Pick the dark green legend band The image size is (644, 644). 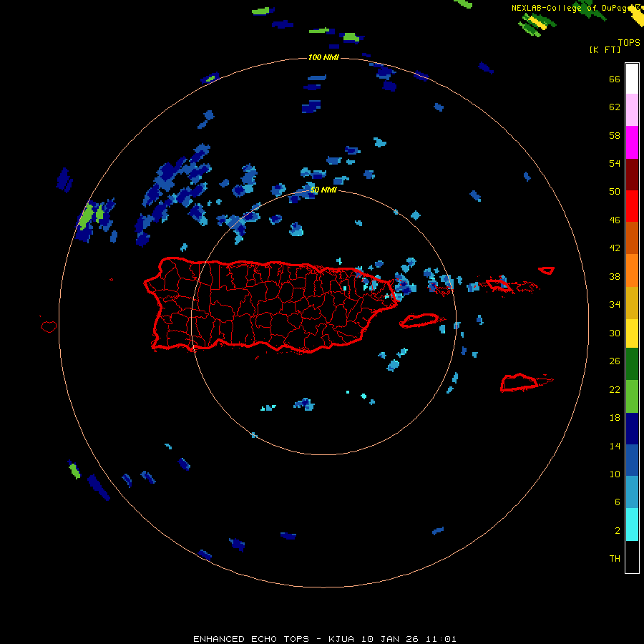coord(632,364)
